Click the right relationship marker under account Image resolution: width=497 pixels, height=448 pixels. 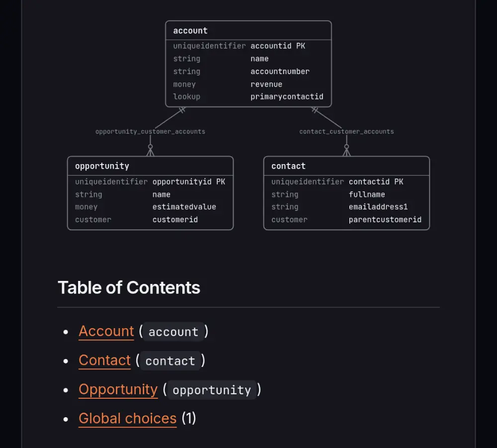[315, 110]
